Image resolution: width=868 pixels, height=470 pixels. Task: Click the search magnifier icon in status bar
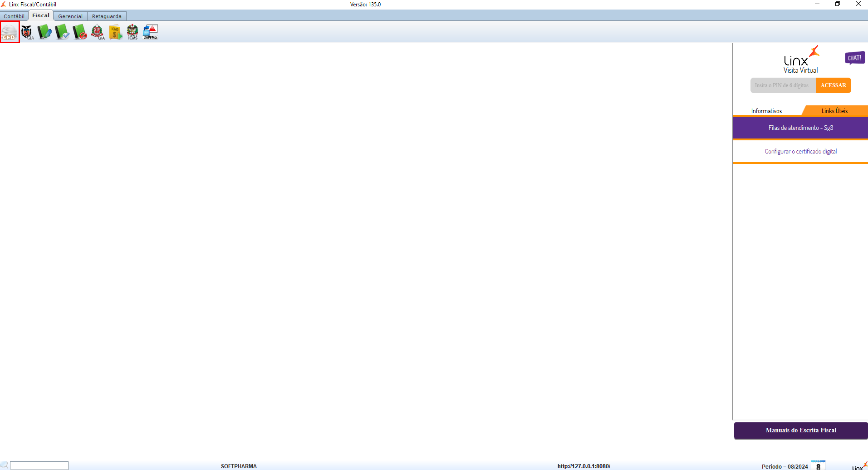5,465
